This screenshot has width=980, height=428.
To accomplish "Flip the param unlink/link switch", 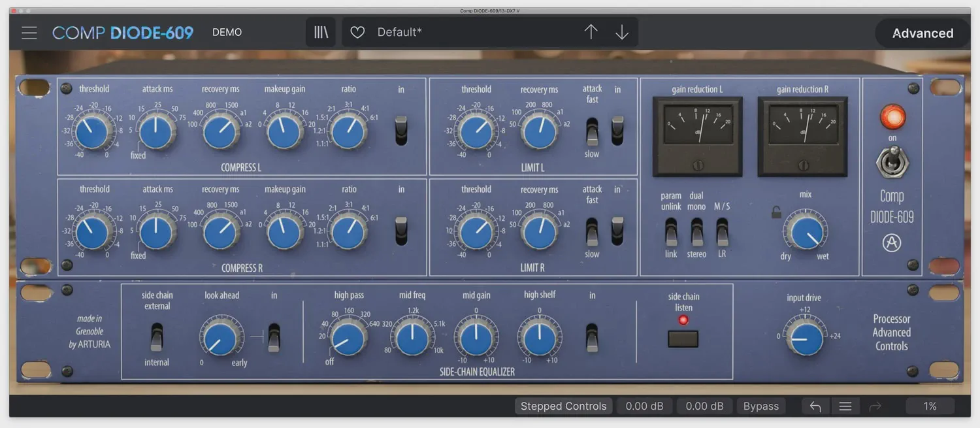I will coord(671,232).
